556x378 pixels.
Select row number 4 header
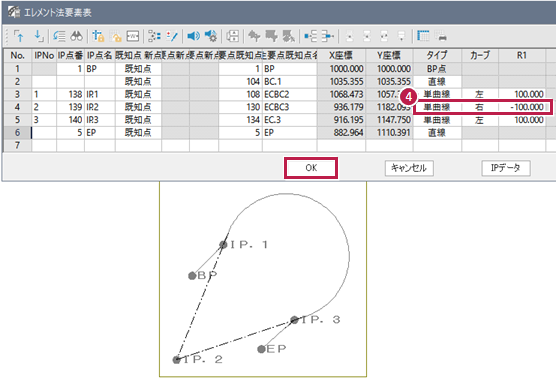pyautogui.click(x=17, y=107)
